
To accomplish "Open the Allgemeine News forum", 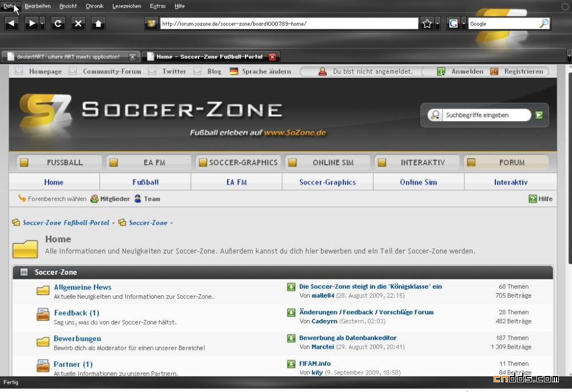I will (83, 287).
